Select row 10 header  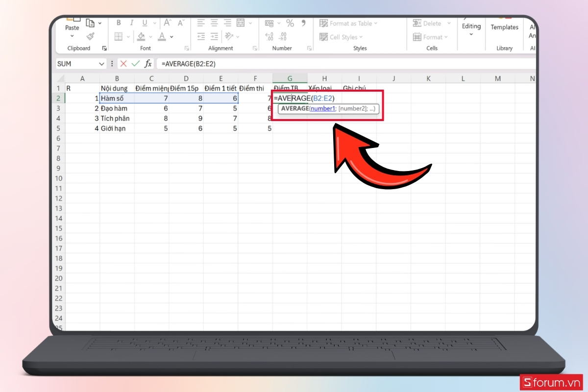point(59,178)
